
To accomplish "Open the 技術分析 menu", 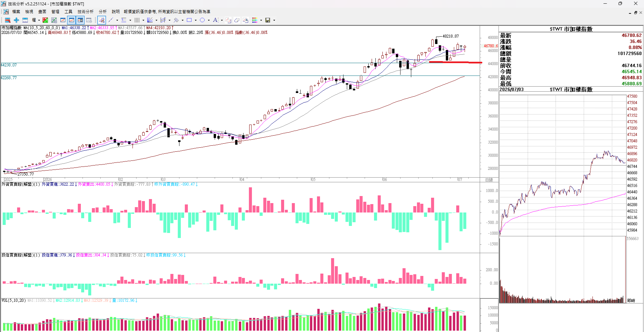I will coord(86,12).
